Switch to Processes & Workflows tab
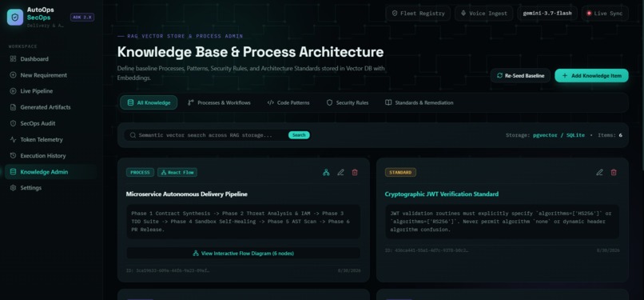 [x=219, y=102]
